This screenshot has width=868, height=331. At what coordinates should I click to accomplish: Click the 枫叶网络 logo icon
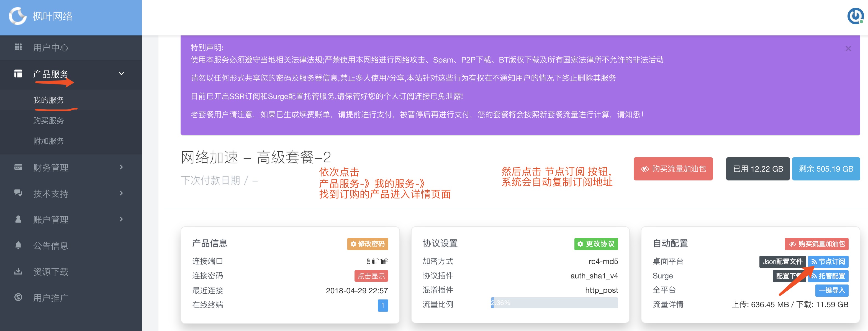(x=17, y=16)
